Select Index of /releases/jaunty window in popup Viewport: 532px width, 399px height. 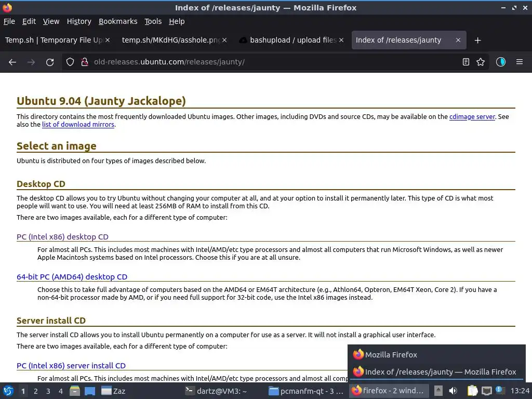(436, 372)
